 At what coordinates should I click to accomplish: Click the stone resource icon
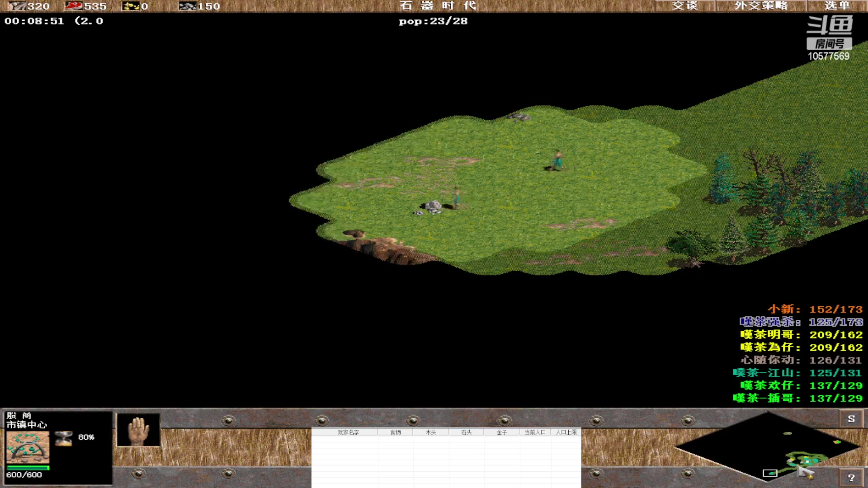[x=187, y=6]
